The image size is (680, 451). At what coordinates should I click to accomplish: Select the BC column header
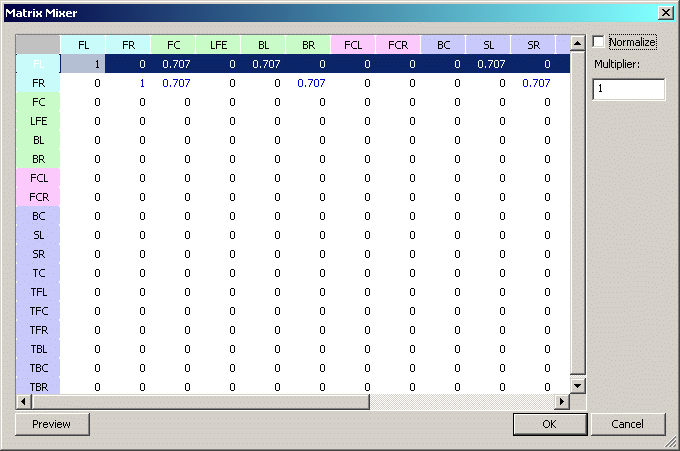[x=443, y=45]
